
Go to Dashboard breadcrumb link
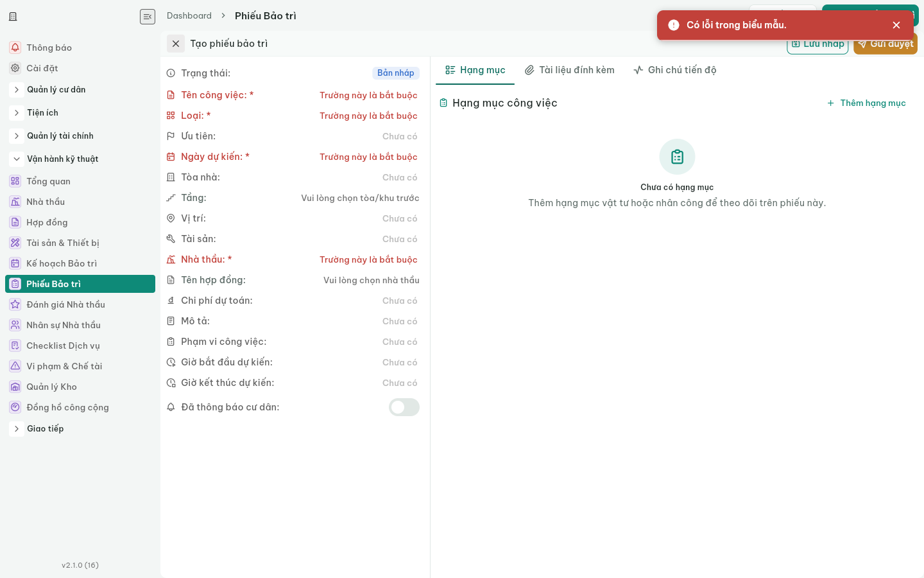tap(189, 16)
